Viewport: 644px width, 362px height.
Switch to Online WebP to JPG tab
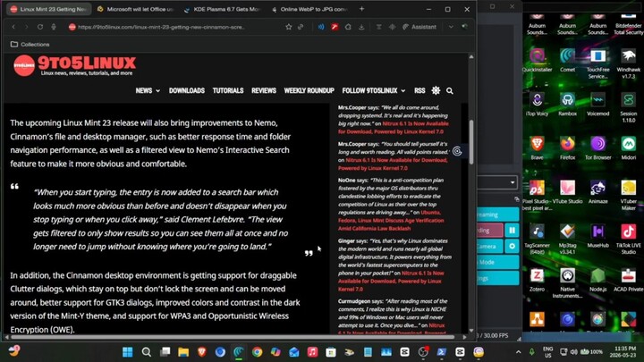pyautogui.click(x=309, y=9)
